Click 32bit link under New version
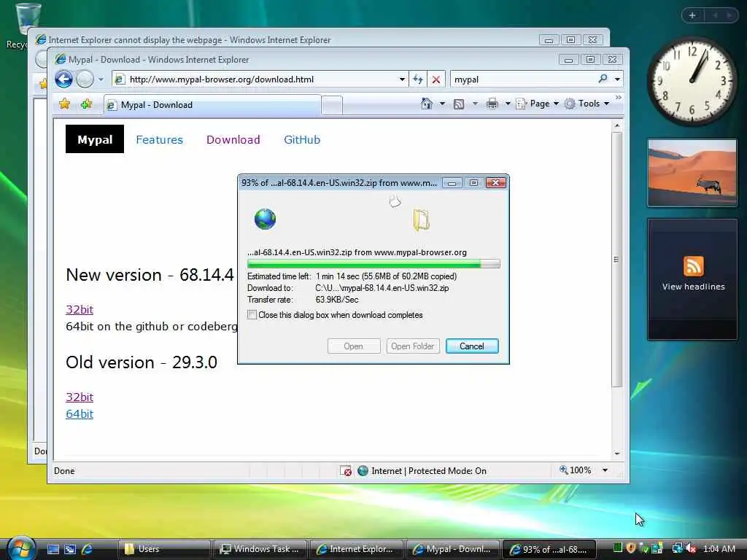This screenshot has height=560, width=747. (80, 309)
